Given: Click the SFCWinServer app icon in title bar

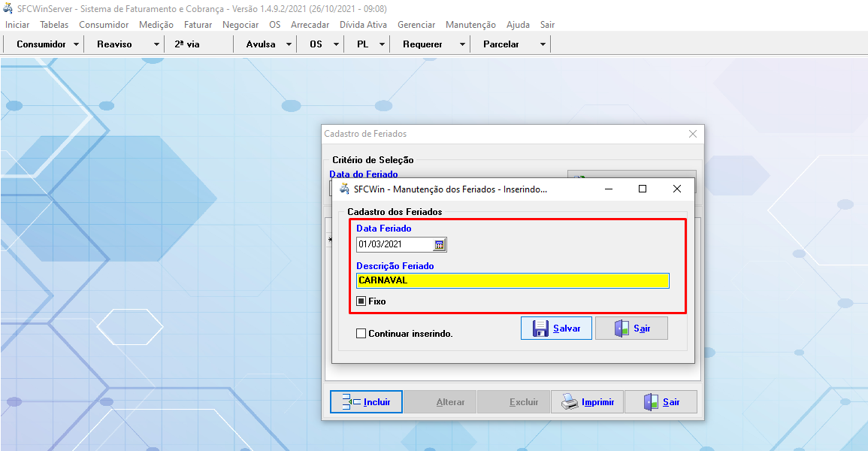Looking at the screenshot, I should [x=8, y=9].
